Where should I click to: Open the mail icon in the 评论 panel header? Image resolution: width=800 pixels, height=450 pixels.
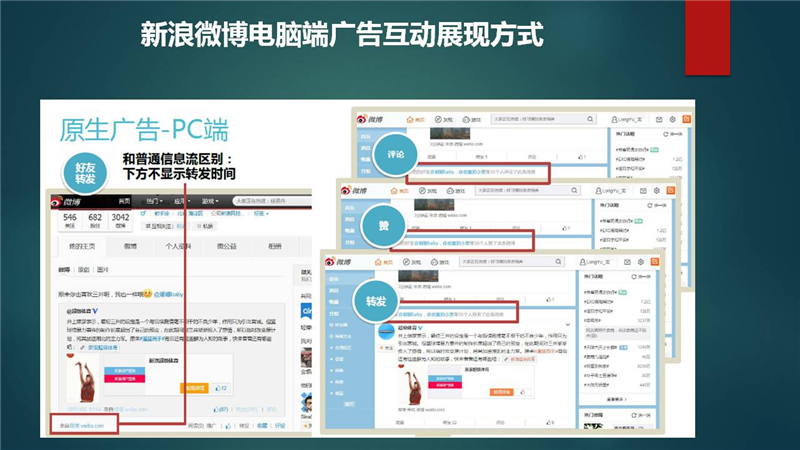click(659, 119)
